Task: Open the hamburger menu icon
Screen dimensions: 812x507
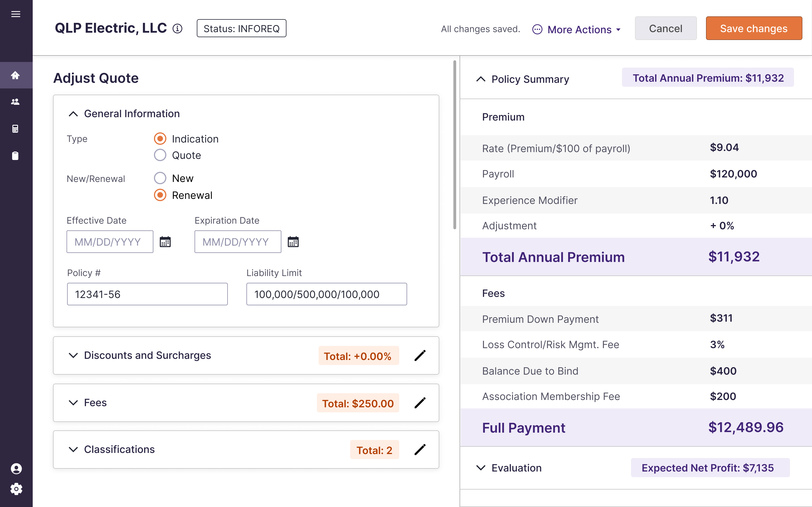Action: coord(16,14)
